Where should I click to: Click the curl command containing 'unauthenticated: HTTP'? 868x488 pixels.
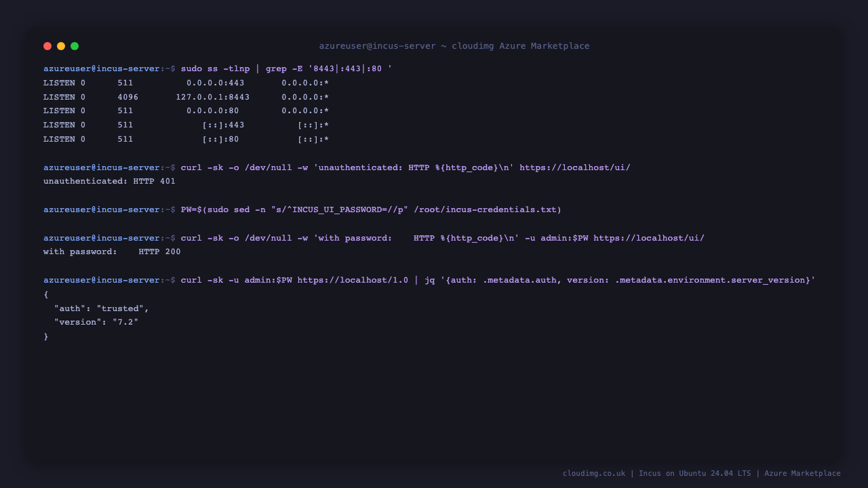coord(337,168)
